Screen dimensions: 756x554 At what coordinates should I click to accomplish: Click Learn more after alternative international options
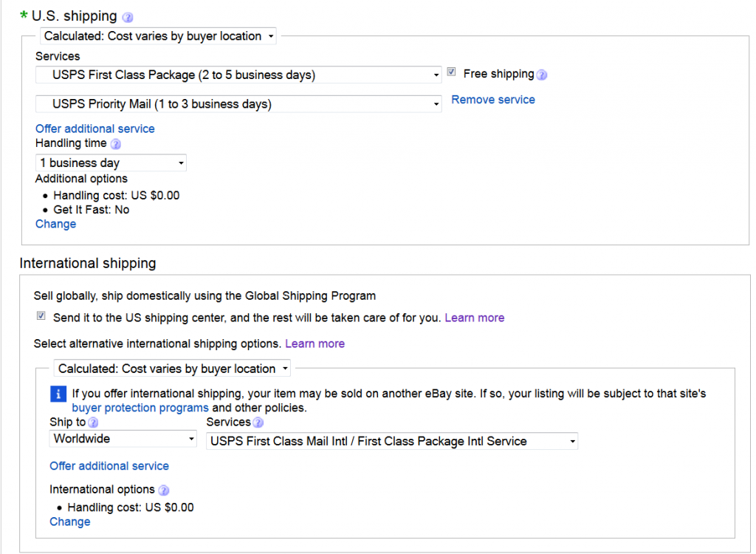(315, 344)
